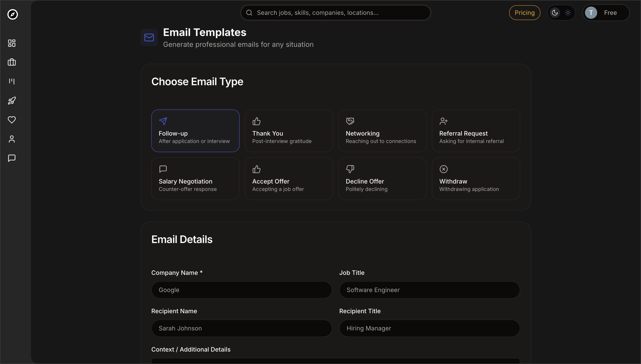Select the Follow-up email type
Image resolution: width=641 pixels, height=364 pixels.
(195, 131)
